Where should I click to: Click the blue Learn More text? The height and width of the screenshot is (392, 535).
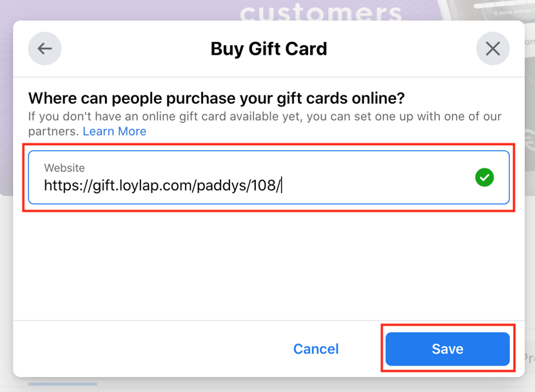[114, 131]
